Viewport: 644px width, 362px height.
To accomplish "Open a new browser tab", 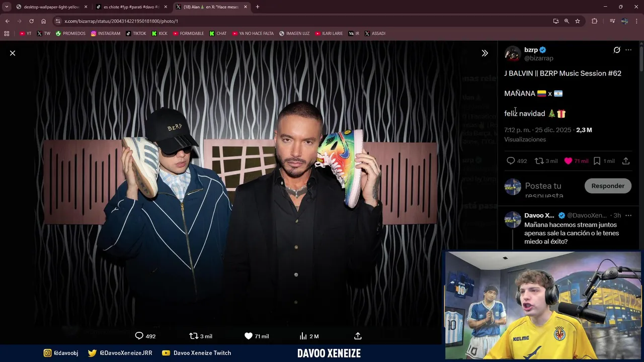I will click(x=258, y=7).
